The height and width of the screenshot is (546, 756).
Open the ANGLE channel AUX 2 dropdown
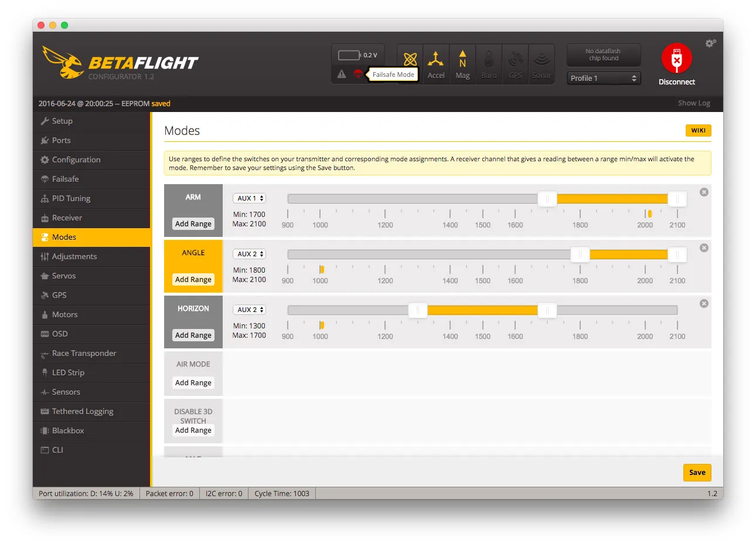[250, 254]
